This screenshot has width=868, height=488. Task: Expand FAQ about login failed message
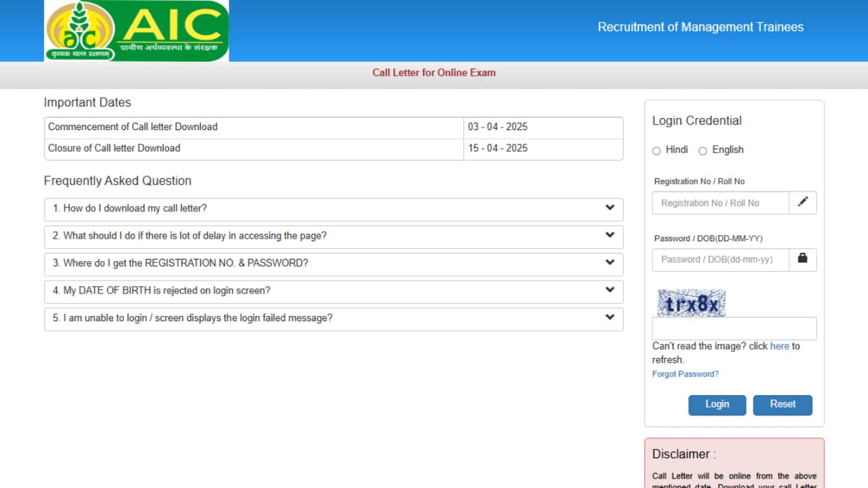(334, 319)
